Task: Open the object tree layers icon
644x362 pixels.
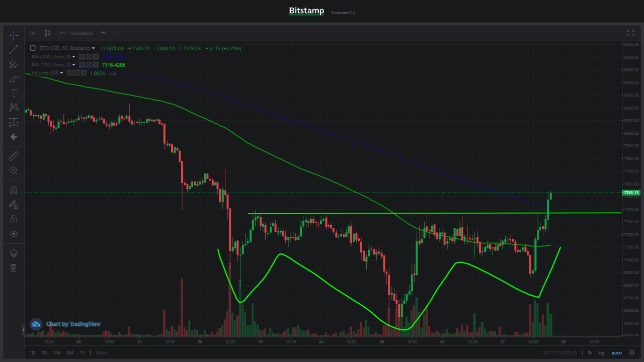Action: (14, 253)
